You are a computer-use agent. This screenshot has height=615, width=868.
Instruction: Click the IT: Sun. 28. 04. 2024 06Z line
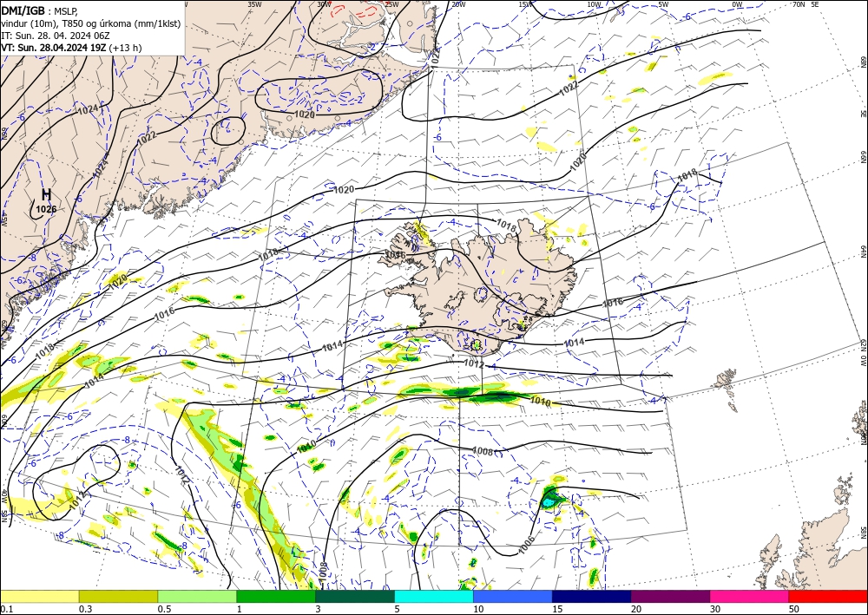pyautogui.click(x=56, y=36)
